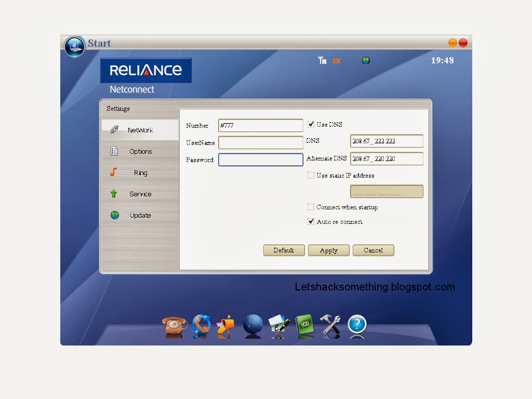Click the Network plug icon in sidebar

(x=114, y=129)
